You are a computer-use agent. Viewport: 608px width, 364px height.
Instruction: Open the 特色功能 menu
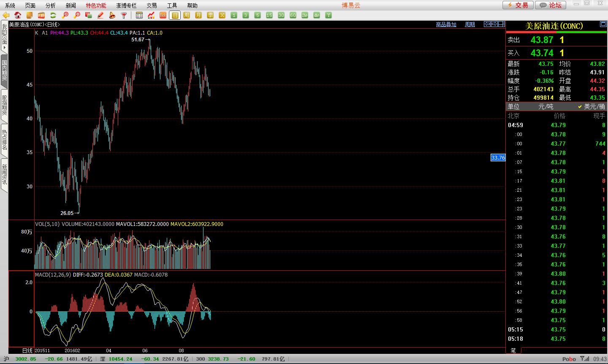pos(96,5)
